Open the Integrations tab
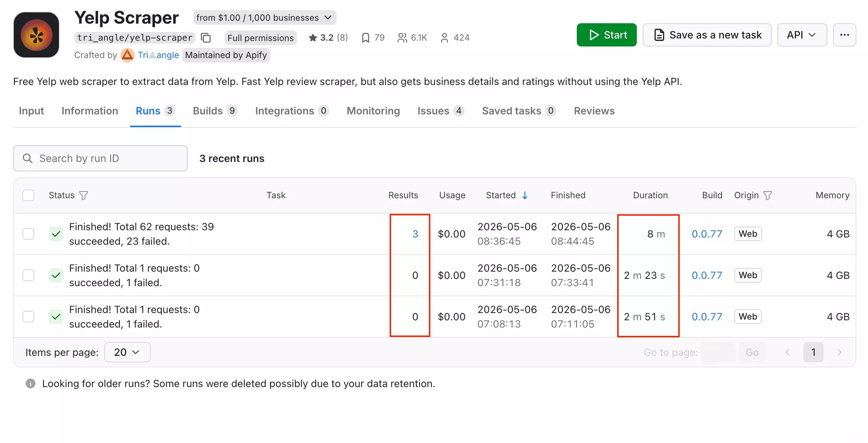Viewport: 868px width, 443px height. click(x=292, y=111)
